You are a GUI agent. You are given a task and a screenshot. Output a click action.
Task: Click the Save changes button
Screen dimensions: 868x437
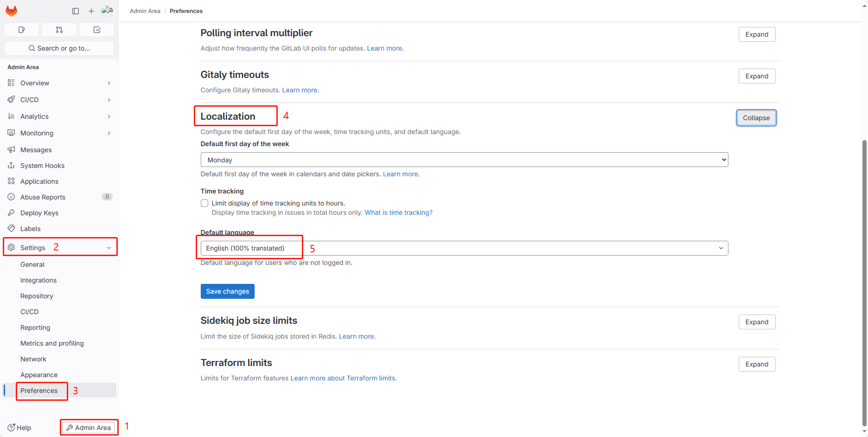tap(227, 291)
